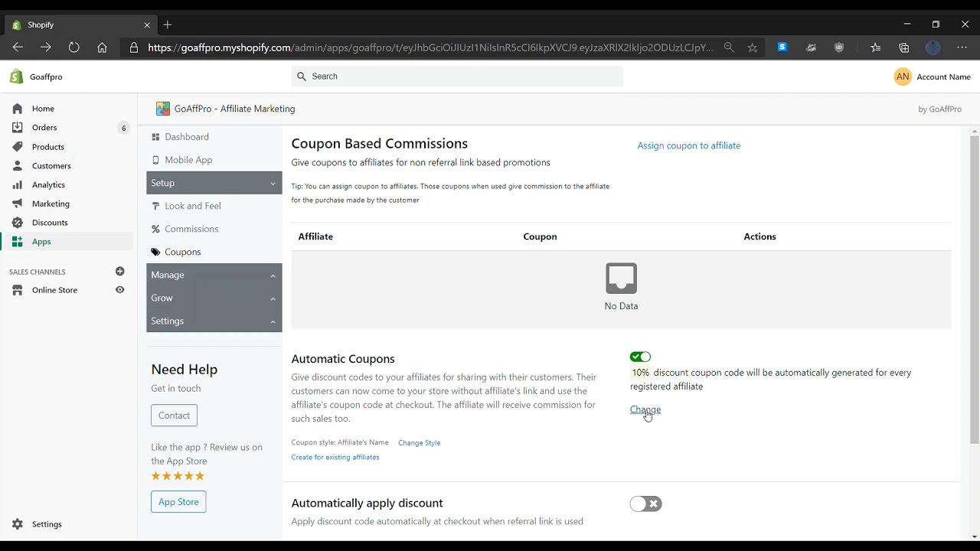The image size is (980, 551).
Task: Click the Contact button
Action: 175,416
